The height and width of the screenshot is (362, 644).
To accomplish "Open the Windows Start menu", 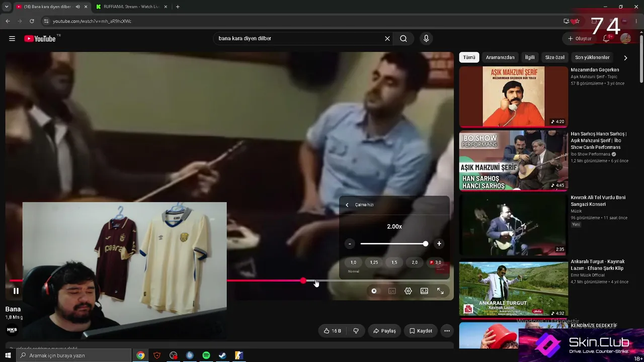I will pos(8,355).
